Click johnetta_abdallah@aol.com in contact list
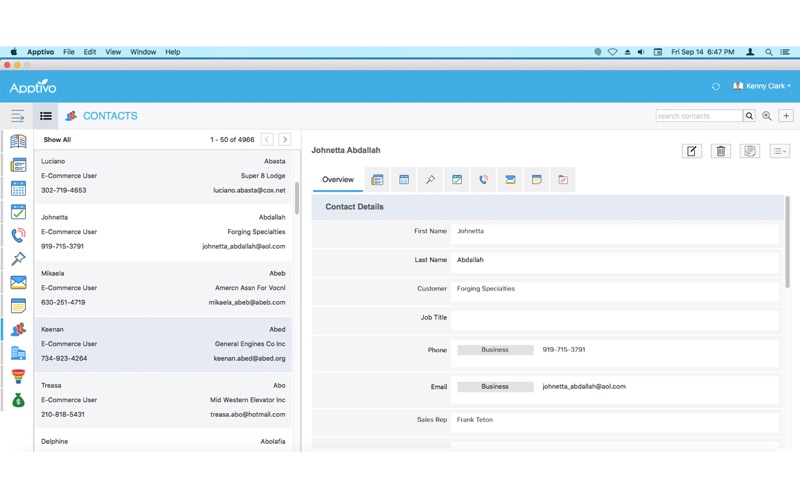Image resolution: width=800 pixels, height=500 pixels. point(244,246)
